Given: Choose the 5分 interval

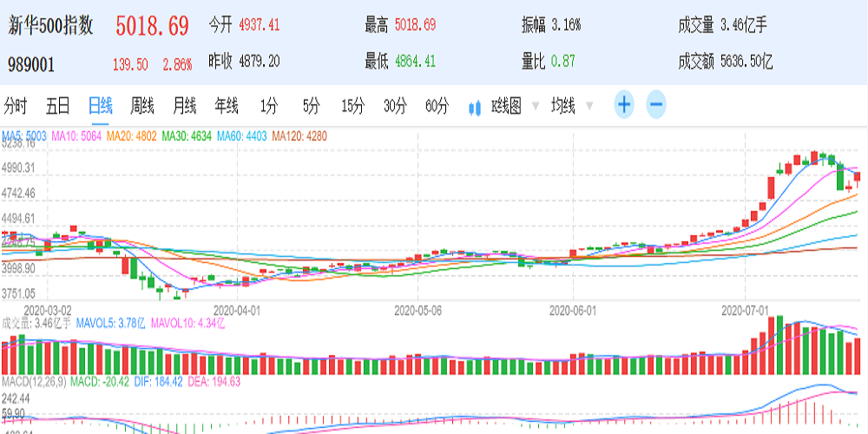Looking at the screenshot, I should tap(312, 107).
